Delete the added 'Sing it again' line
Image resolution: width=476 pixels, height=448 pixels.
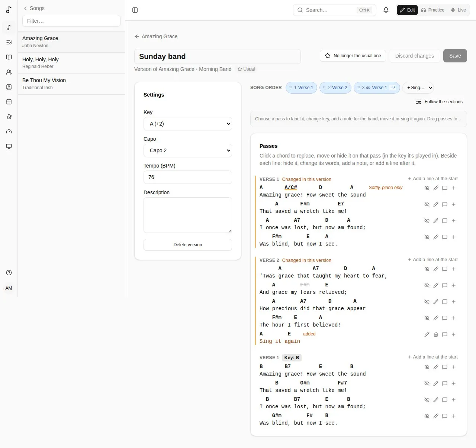pos(436,334)
